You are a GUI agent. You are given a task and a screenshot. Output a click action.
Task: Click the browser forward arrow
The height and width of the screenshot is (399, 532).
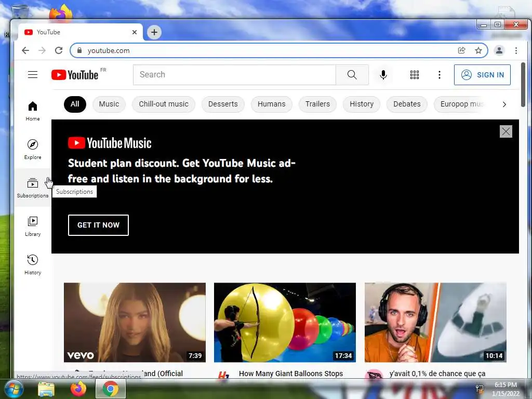coord(42,50)
